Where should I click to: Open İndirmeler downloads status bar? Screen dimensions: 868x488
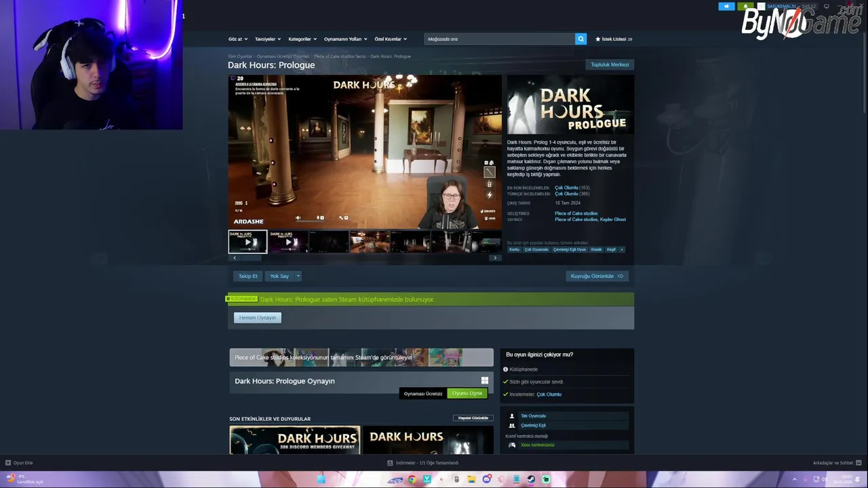coord(423,463)
